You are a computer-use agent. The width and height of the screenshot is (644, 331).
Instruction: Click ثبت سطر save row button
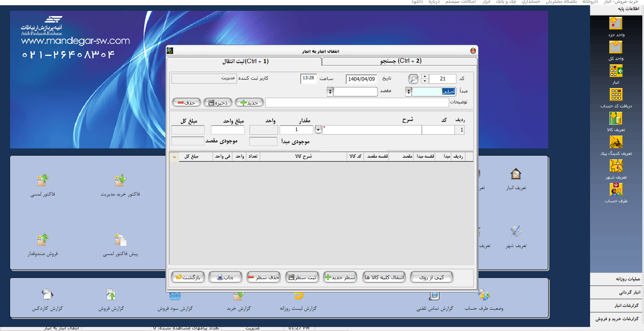302,277
